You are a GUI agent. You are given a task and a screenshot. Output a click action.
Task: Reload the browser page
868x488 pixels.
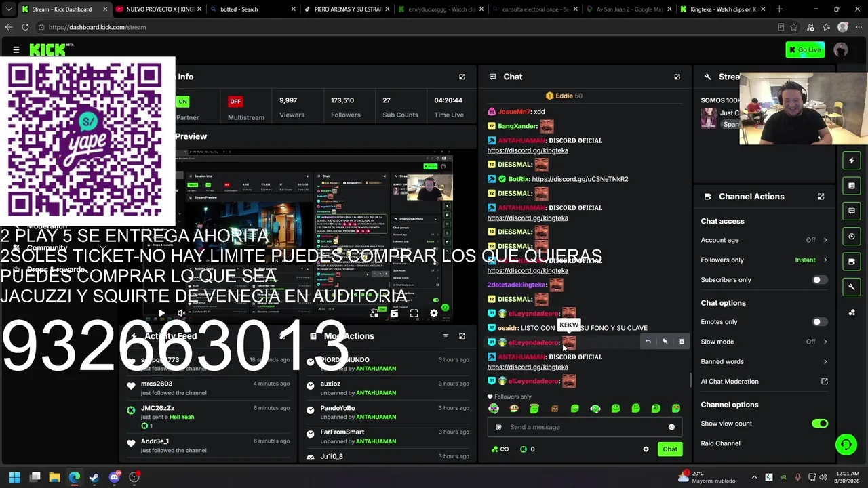tap(25, 27)
